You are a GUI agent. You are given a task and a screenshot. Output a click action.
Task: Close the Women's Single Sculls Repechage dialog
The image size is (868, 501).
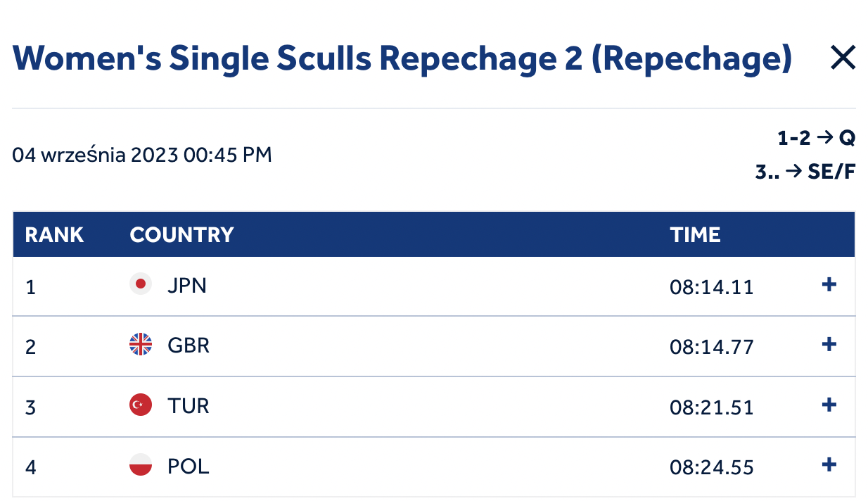843,57
